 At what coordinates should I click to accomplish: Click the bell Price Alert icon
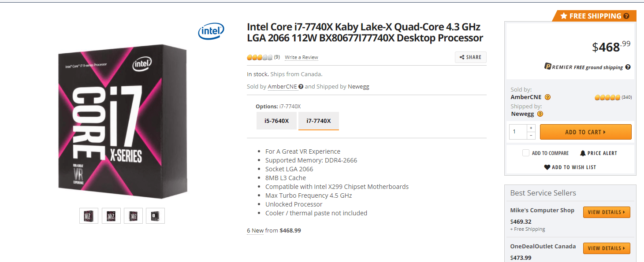click(583, 153)
